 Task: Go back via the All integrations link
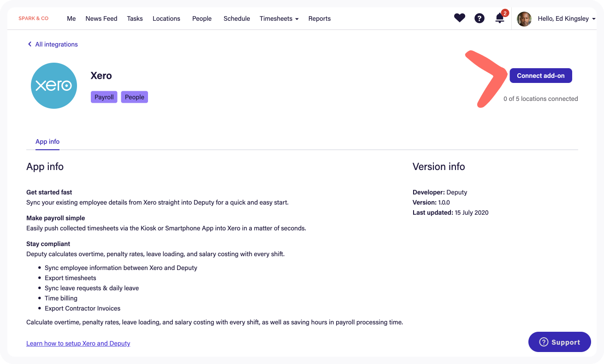coord(57,44)
